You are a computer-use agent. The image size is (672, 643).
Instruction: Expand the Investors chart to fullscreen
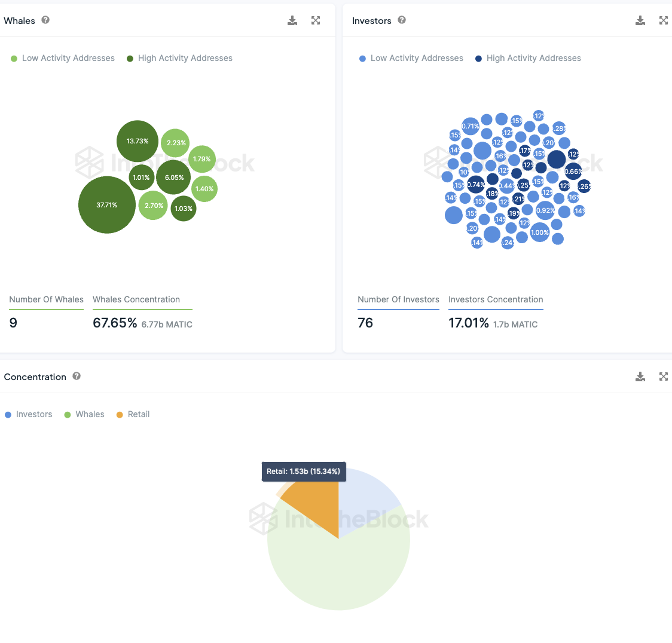(664, 20)
